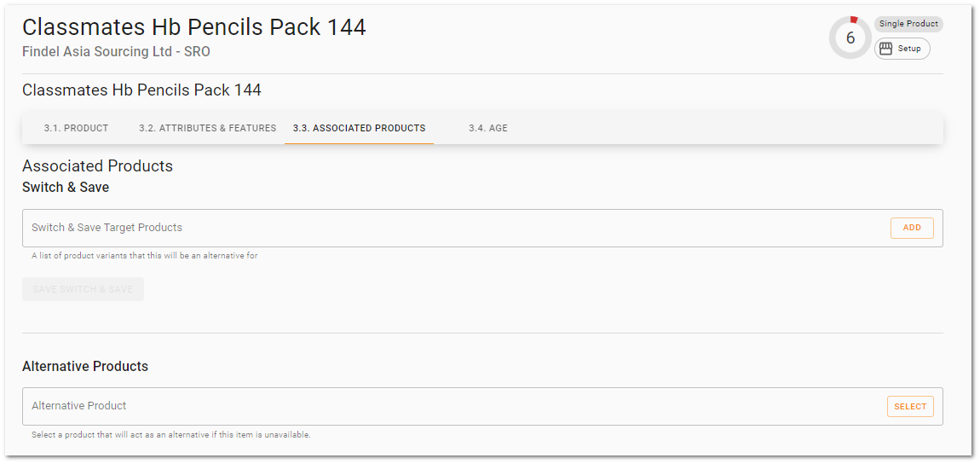
Task: Click the Associated Products section heading
Action: pos(97,166)
